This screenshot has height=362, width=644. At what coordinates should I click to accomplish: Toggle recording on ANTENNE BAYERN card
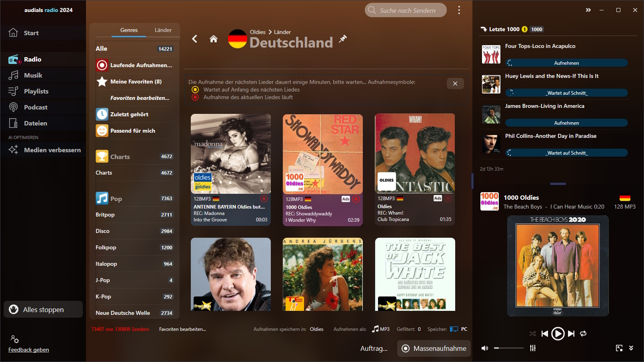tap(264, 199)
